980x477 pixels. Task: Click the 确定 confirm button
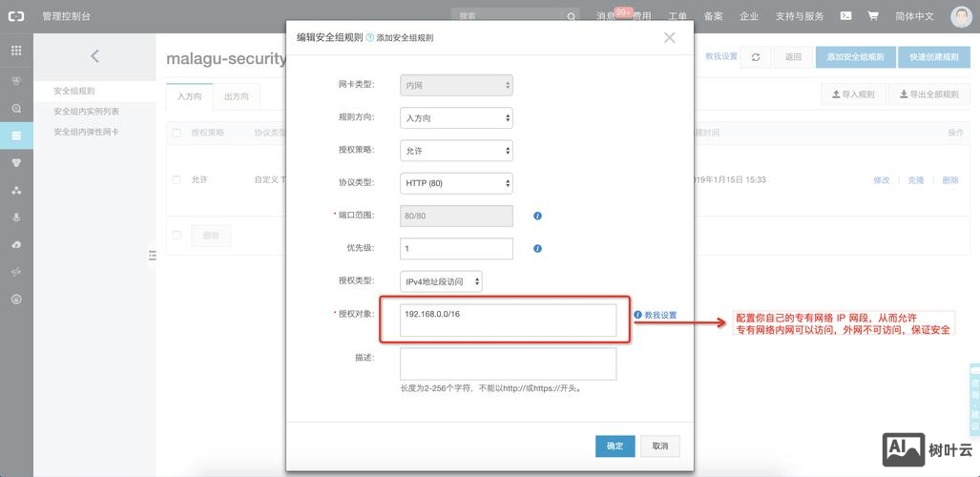click(x=615, y=446)
